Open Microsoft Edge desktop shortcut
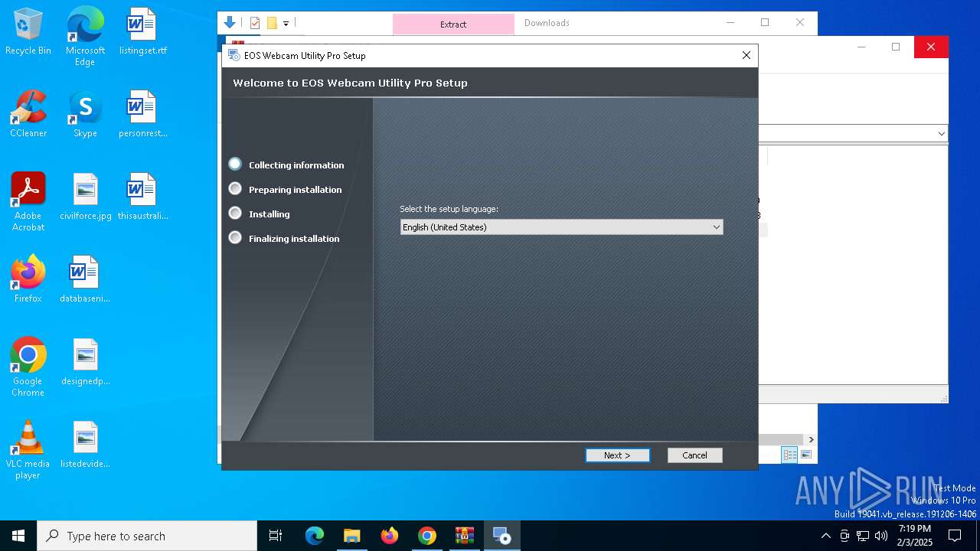Image resolution: width=980 pixels, height=551 pixels. [85, 36]
